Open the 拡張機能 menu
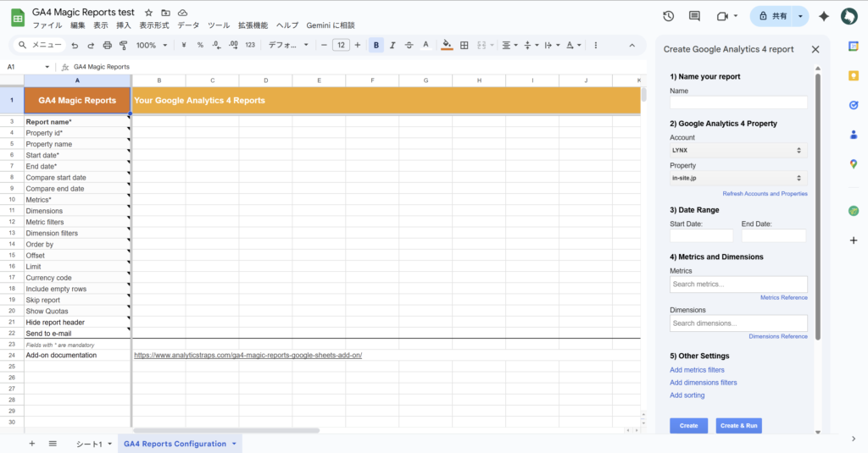The height and width of the screenshot is (453, 868). point(253,25)
